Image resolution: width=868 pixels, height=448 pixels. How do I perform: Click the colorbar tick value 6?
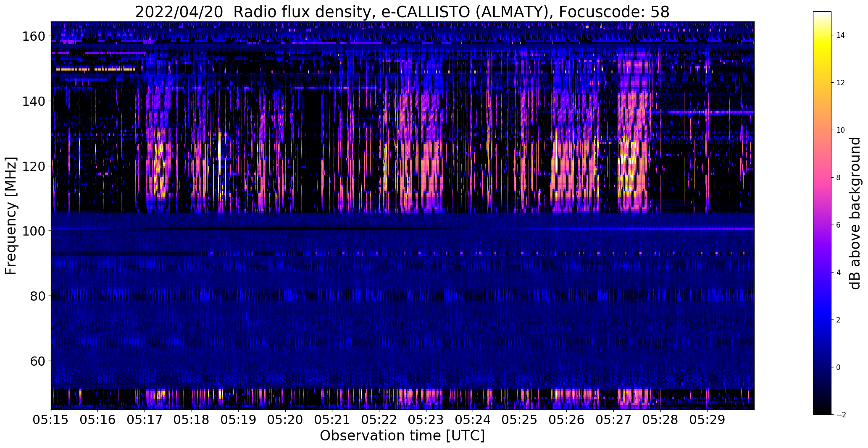838,225
